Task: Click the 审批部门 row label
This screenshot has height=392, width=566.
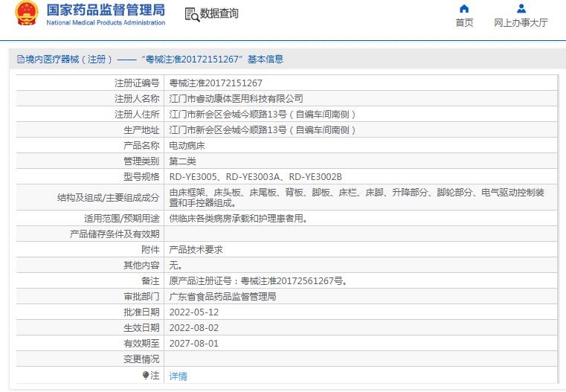Action: click(x=141, y=296)
